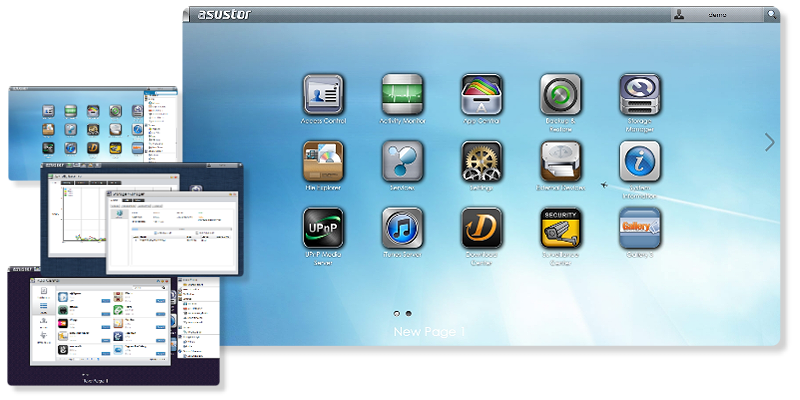Image resolution: width=800 pixels, height=400 pixels.
Task: Open Backup & Restore
Action: coord(560,94)
